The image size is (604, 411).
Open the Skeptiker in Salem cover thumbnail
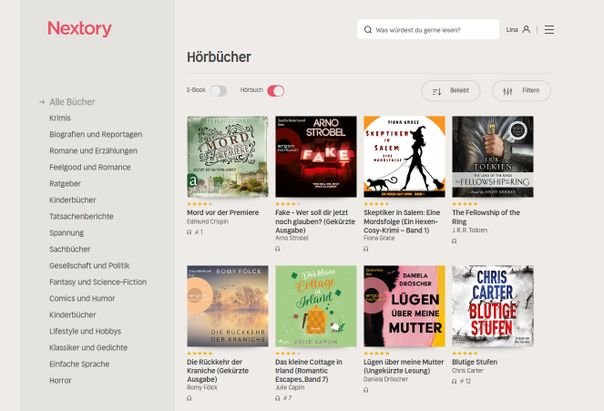pos(404,157)
